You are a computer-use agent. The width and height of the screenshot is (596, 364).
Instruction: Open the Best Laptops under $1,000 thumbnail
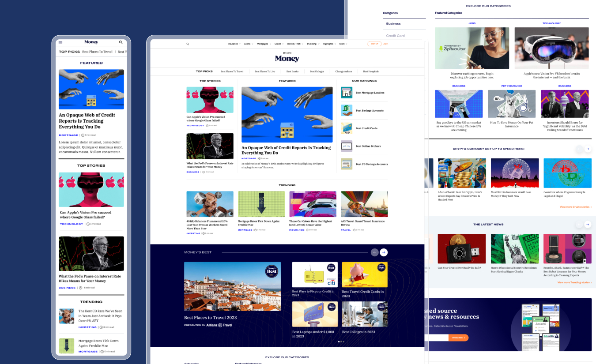point(315,314)
